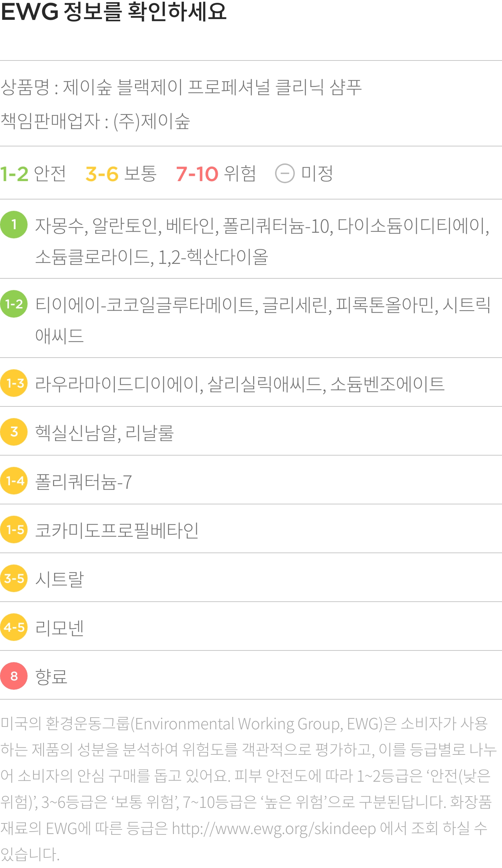Click the yellow 3-6 보통 legend
Viewport: 502px width, 868px height.
click(x=121, y=174)
